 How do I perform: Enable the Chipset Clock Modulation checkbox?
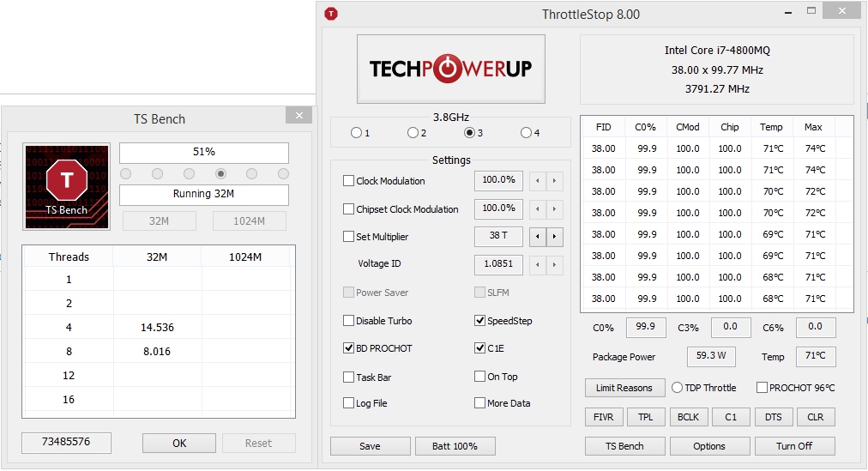348,209
